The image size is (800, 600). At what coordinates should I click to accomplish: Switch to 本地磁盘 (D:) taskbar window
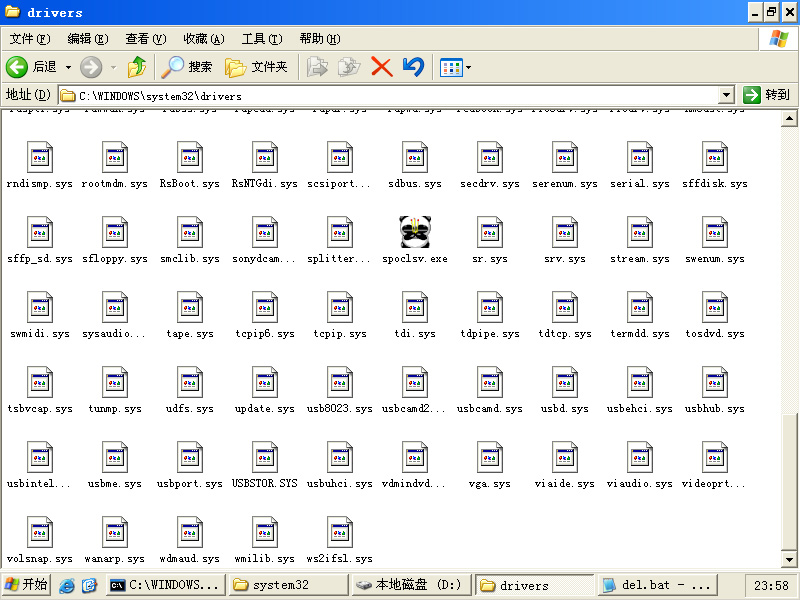(411, 585)
